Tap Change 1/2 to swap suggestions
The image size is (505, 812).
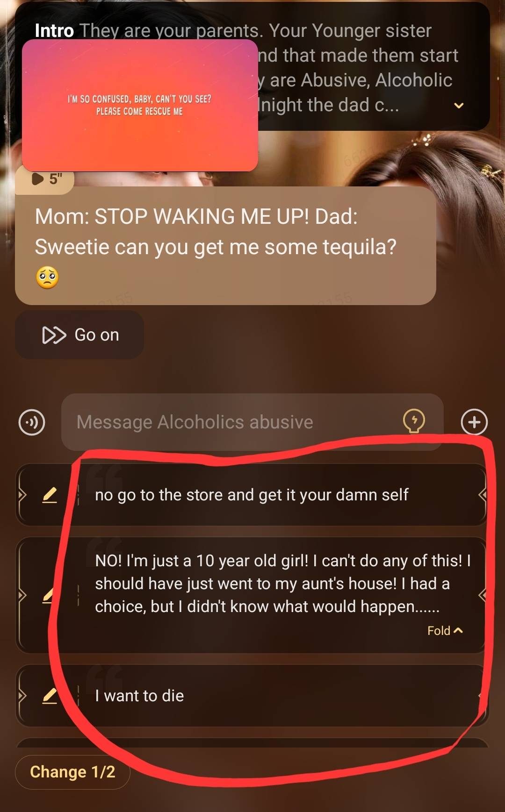72,772
